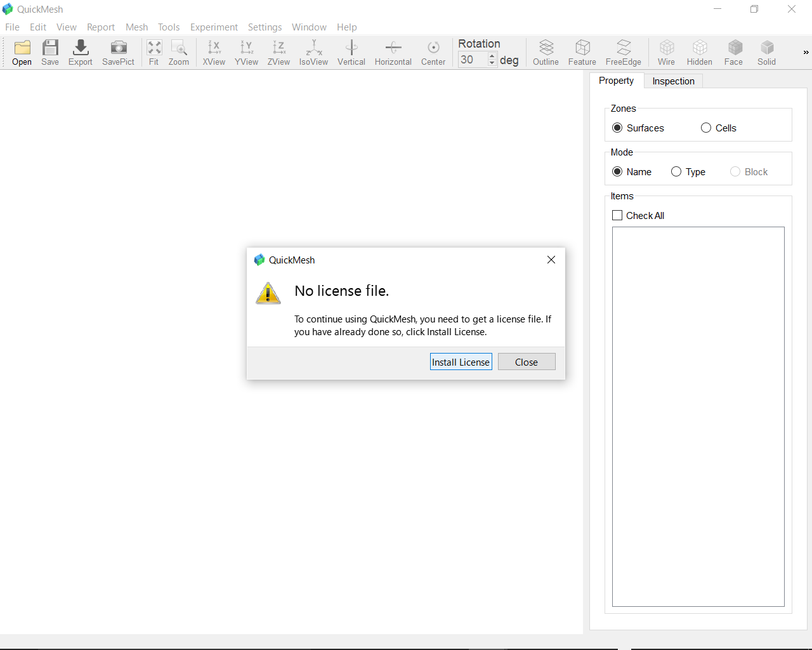This screenshot has width=812, height=650.
Task: Set the isometric IsoView
Action: pyautogui.click(x=313, y=53)
